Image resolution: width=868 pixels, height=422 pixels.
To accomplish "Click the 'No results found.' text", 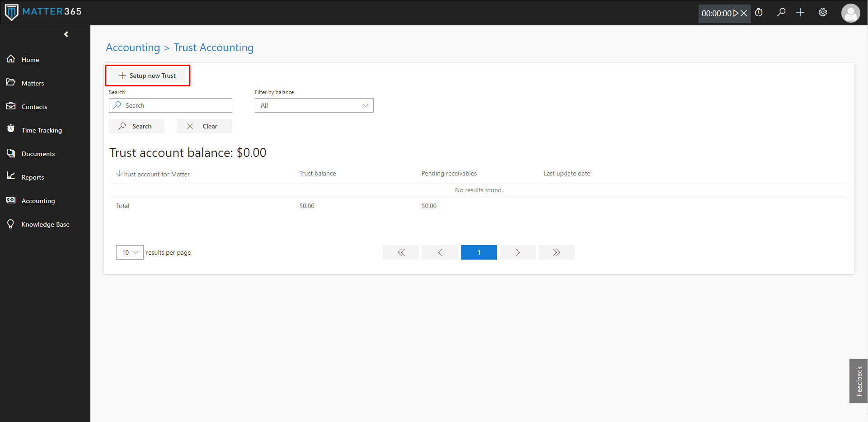I will [x=479, y=190].
